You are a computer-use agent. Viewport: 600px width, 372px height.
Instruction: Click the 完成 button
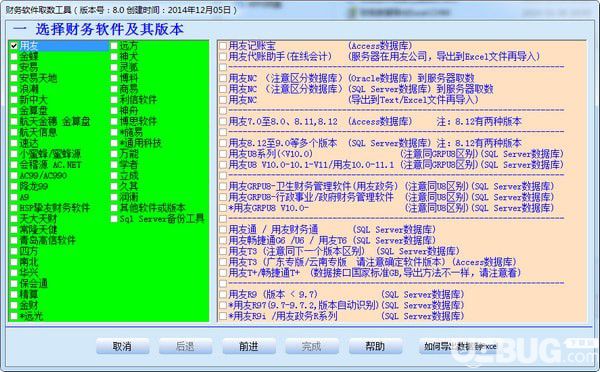(312, 346)
